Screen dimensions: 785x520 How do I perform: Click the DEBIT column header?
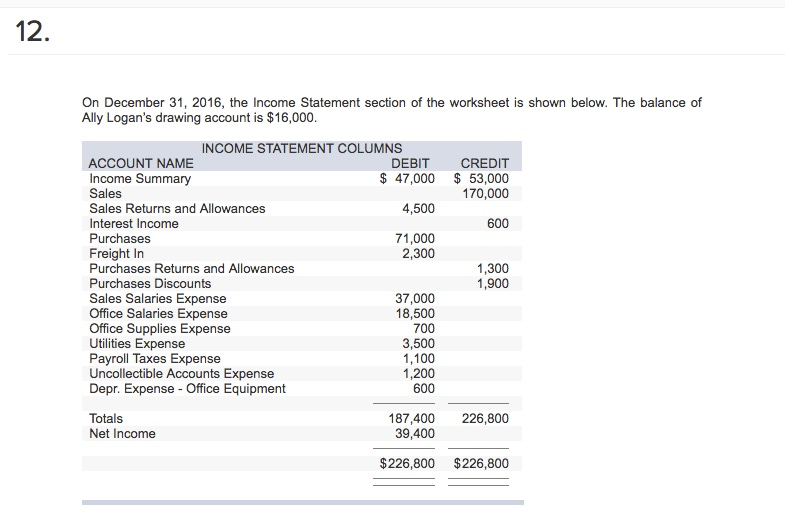pos(410,164)
